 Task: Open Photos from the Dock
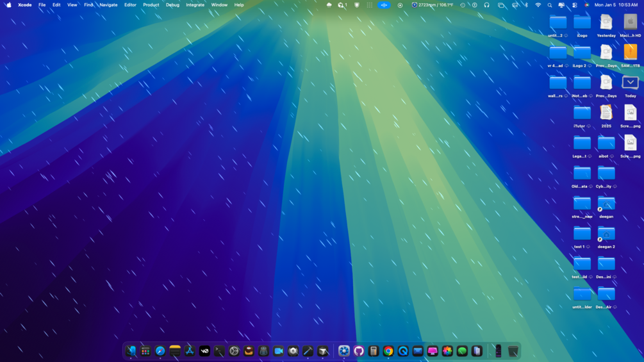[447, 351]
